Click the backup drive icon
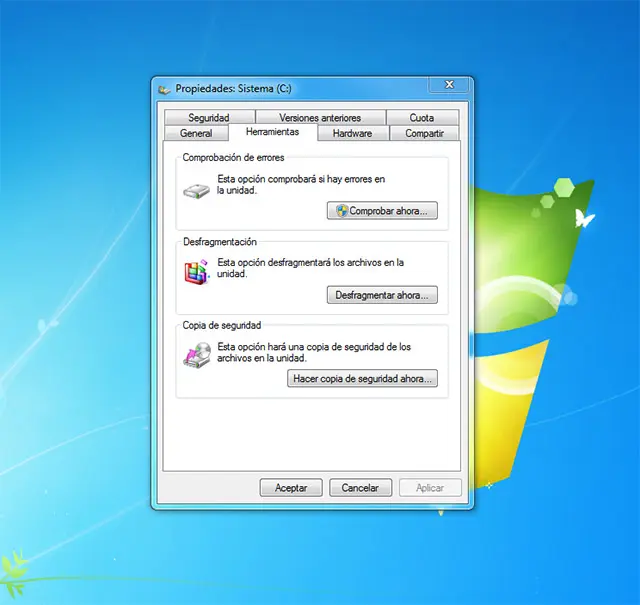The height and width of the screenshot is (605, 640). point(197,355)
